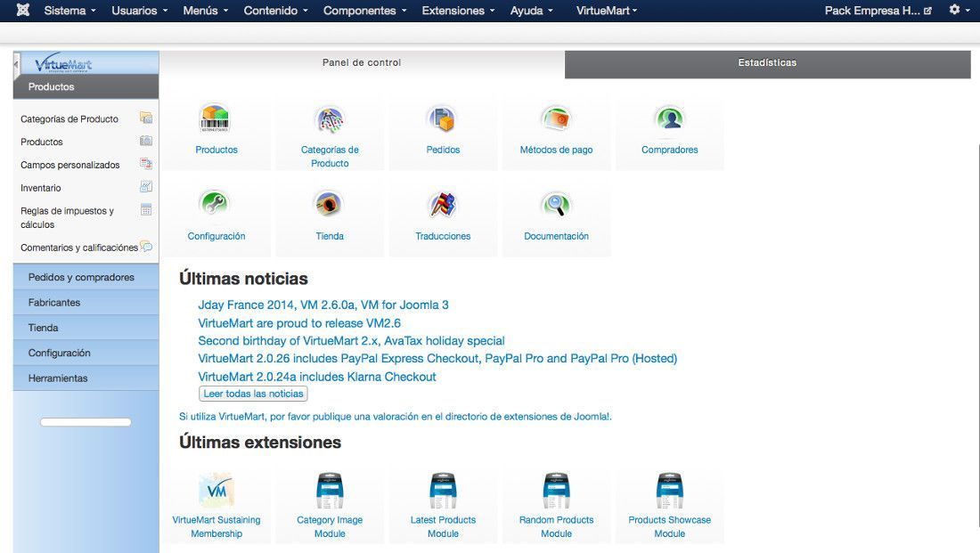Click the VirtueMart Sustaining Membership icon
The height and width of the screenshot is (553, 980).
tap(216, 489)
